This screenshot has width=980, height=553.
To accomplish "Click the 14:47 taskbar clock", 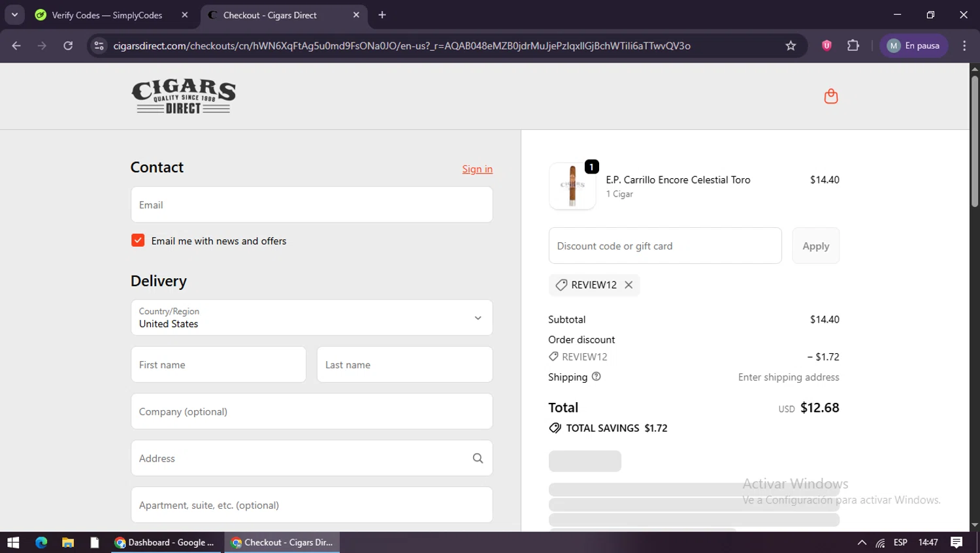I will [928, 543].
